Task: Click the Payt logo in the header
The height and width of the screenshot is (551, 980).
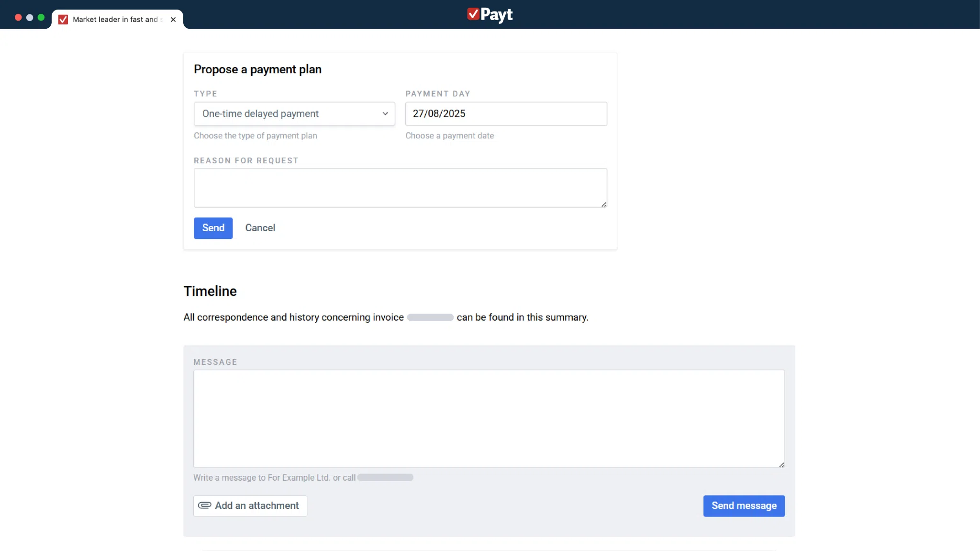Action: tap(490, 14)
